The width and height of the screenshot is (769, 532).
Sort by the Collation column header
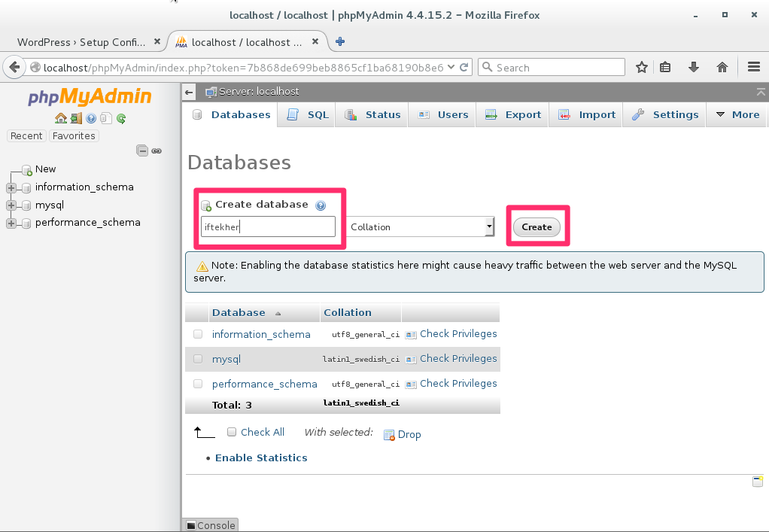[x=347, y=312]
